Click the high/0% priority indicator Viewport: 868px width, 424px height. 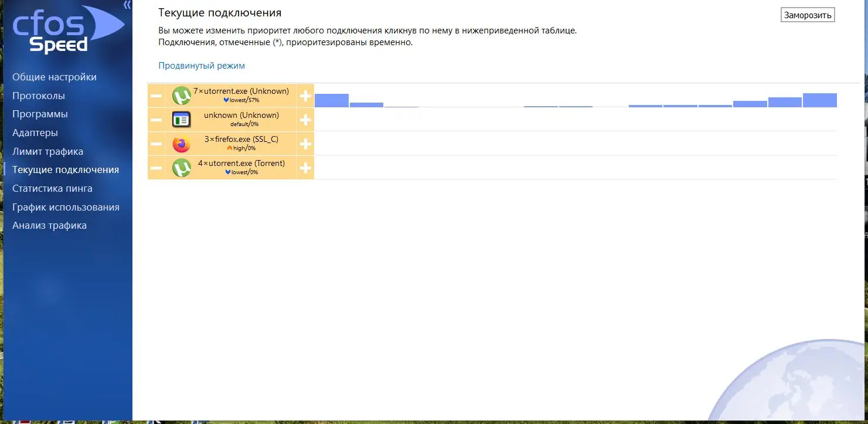241,148
